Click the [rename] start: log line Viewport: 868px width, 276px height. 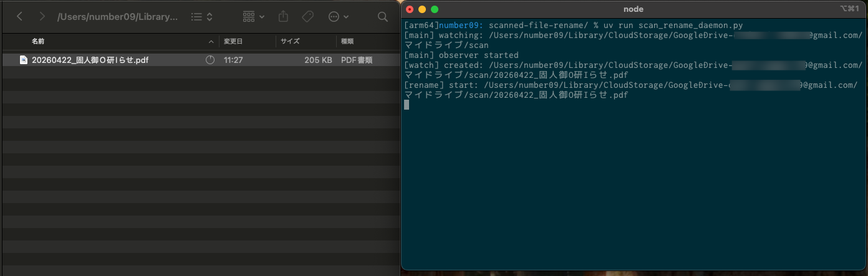click(631, 90)
